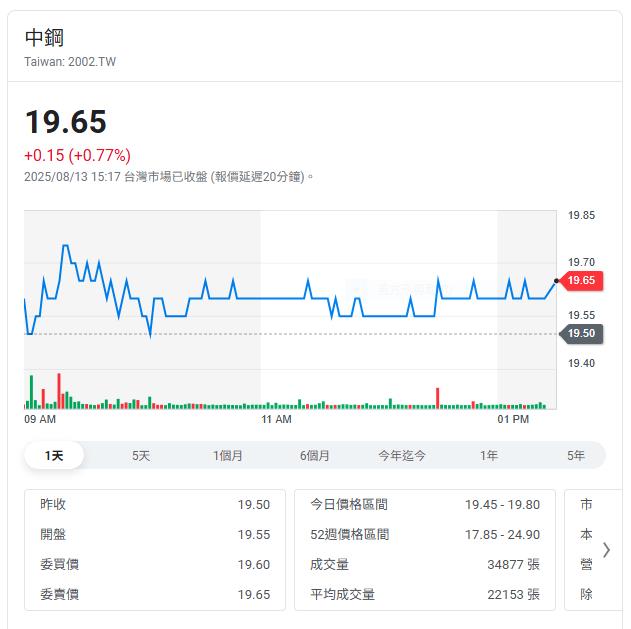631x629 pixels.
Task: Click the ticker text Taiwan: 2002.TW
Action: pyautogui.click(x=70, y=62)
